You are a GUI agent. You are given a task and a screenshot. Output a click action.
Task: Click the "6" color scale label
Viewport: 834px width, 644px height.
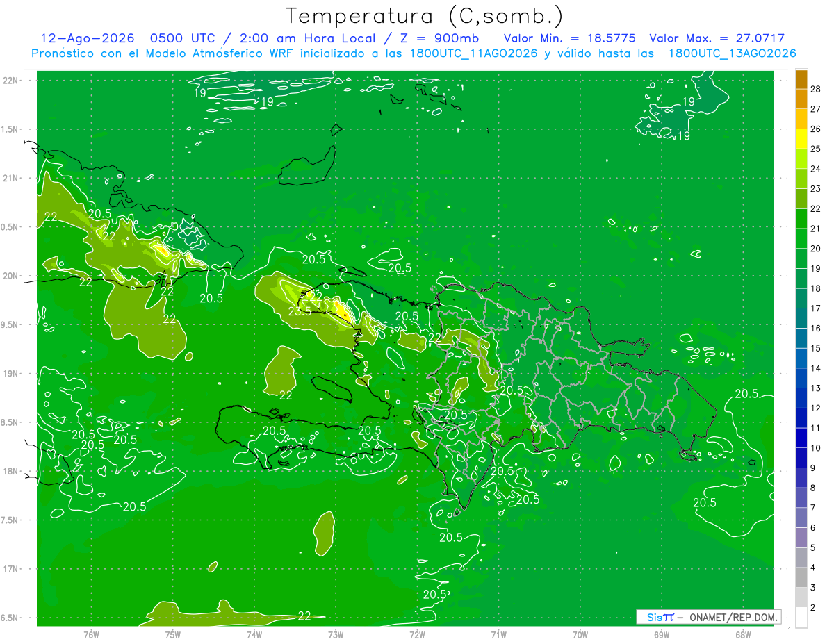pos(813,528)
